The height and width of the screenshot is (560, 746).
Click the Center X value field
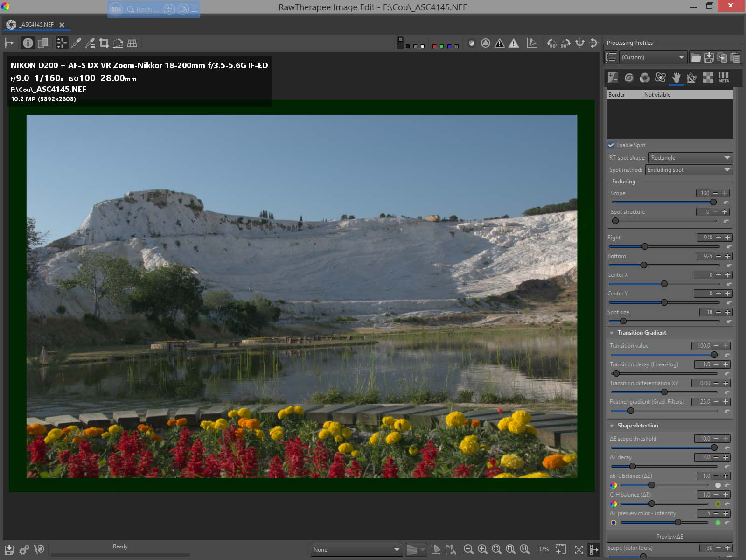pos(704,275)
